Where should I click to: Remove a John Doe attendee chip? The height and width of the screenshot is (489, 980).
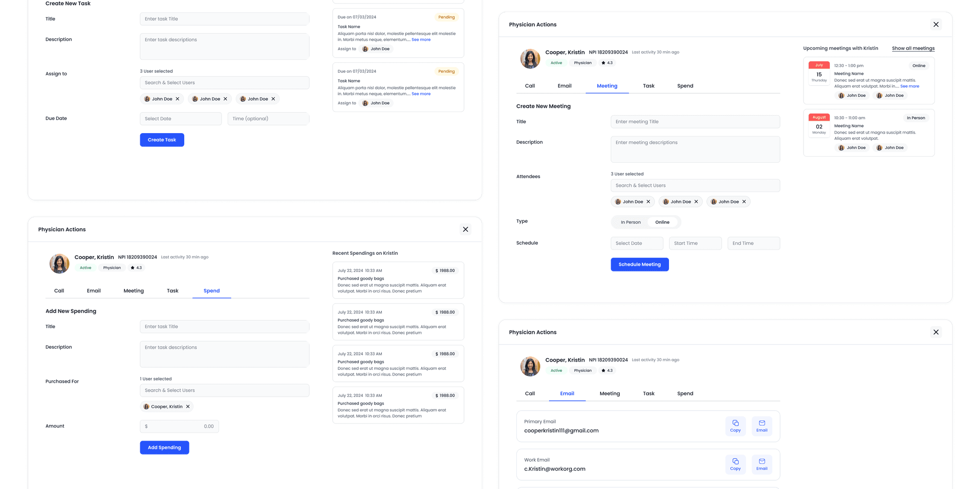[x=649, y=202]
